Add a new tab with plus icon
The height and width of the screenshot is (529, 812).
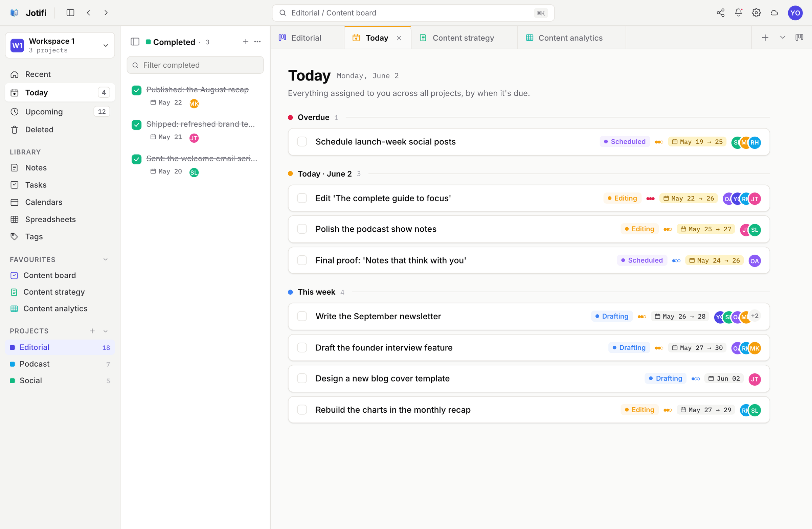point(765,38)
